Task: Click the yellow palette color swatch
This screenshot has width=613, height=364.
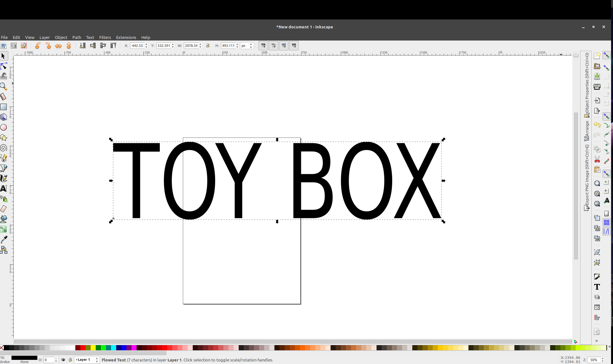Action: (x=93, y=348)
